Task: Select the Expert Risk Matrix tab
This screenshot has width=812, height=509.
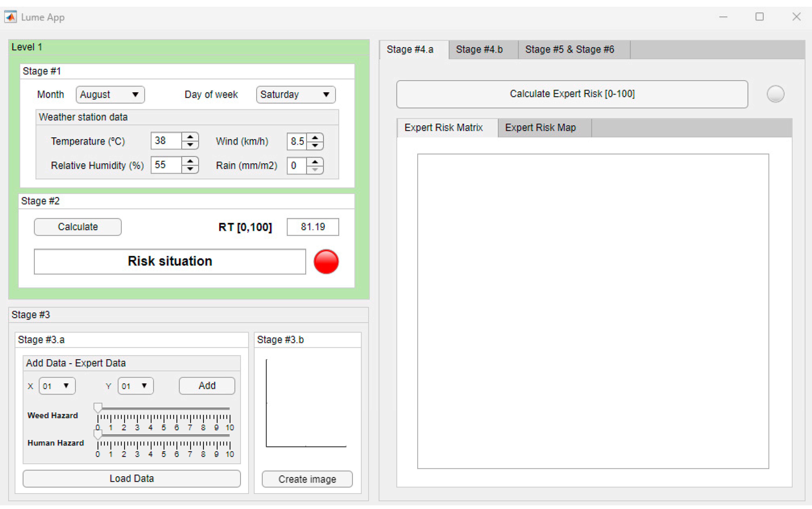Action: (447, 128)
